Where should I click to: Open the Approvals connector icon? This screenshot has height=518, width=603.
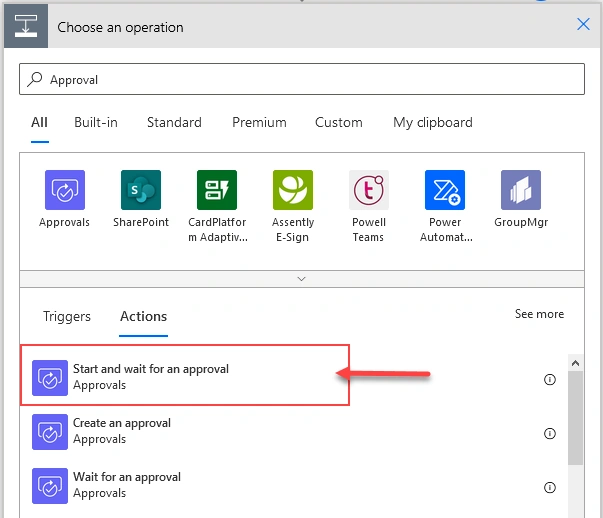(x=65, y=190)
